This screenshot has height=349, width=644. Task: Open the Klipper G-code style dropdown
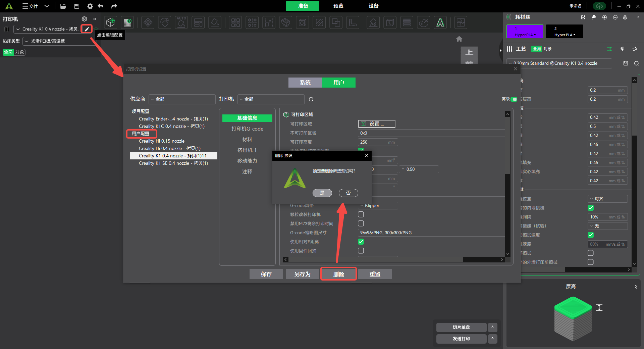tap(378, 205)
